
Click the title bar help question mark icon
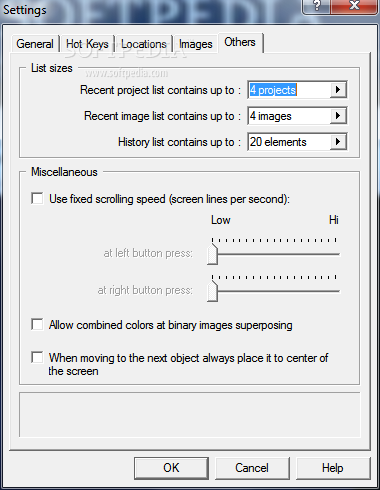pyautogui.click(x=316, y=6)
